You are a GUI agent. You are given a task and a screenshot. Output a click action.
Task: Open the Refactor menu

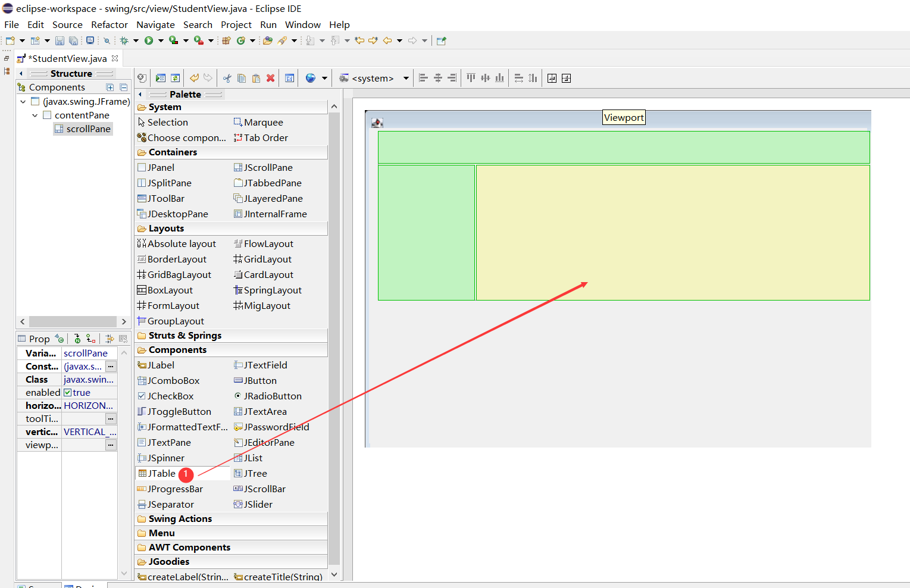click(x=109, y=24)
